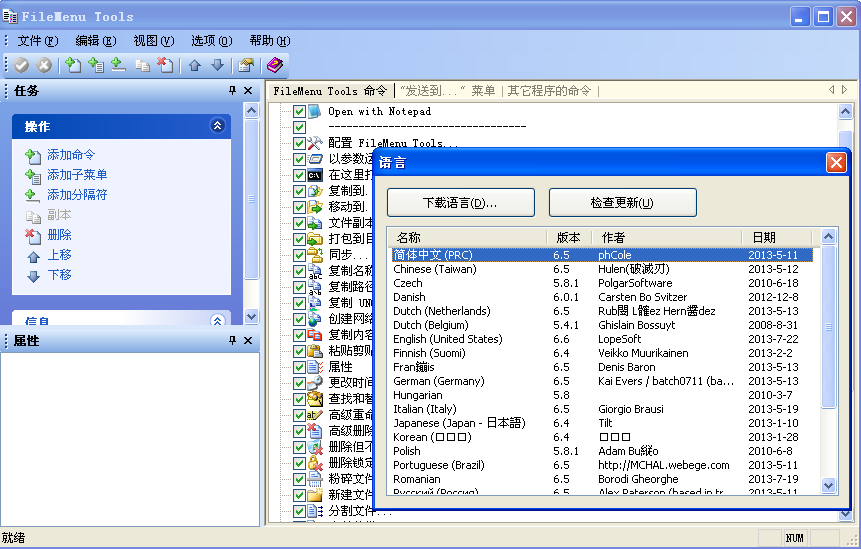The height and width of the screenshot is (549, 861).
Task: Uncheck the Open with Notepad checkbox
Action: [299, 112]
